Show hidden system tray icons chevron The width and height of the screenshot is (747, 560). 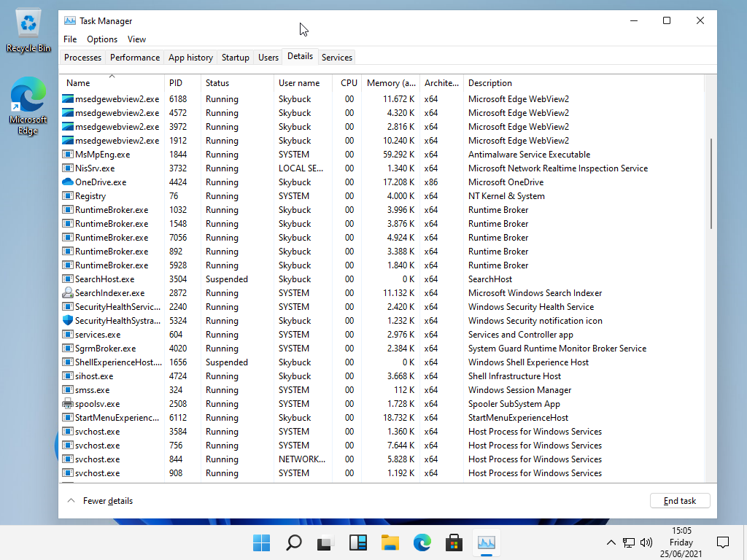coord(611,542)
